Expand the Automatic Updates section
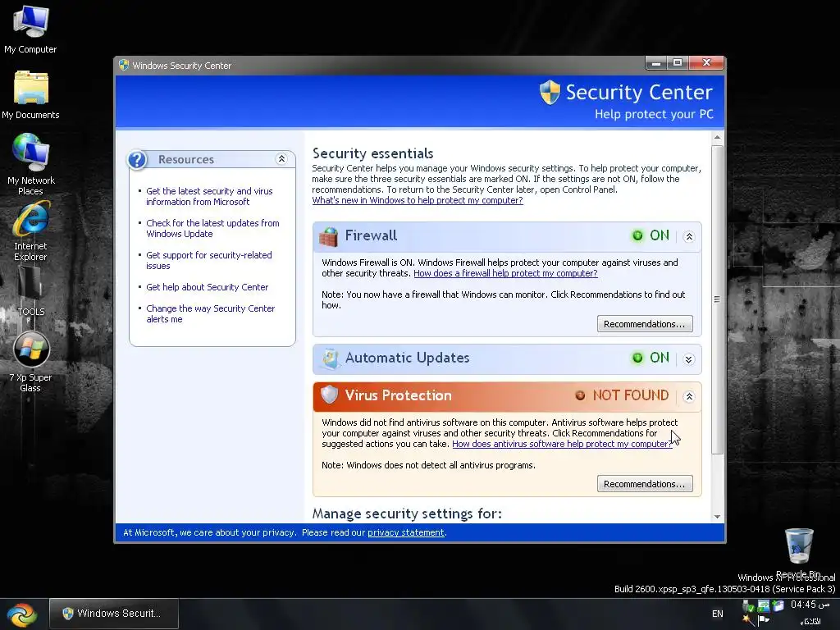Screen dimensions: 840x630 point(689,359)
